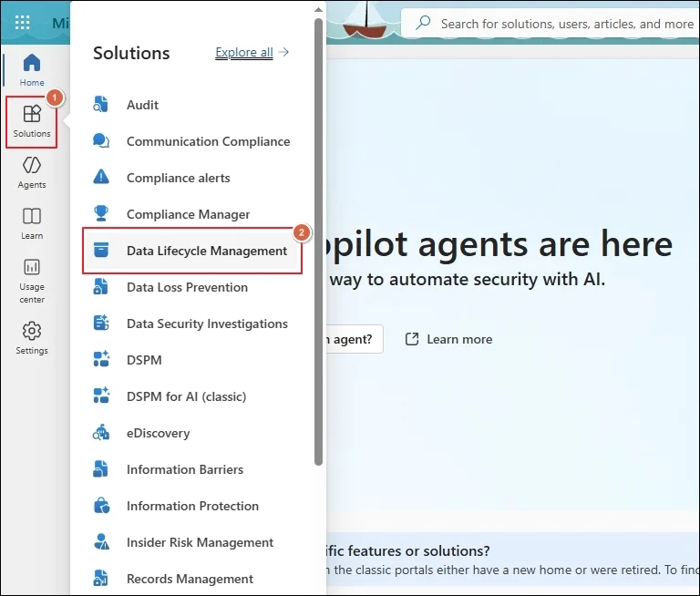Choose the DSPM label
700x596 pixels.
coord(144,360)
